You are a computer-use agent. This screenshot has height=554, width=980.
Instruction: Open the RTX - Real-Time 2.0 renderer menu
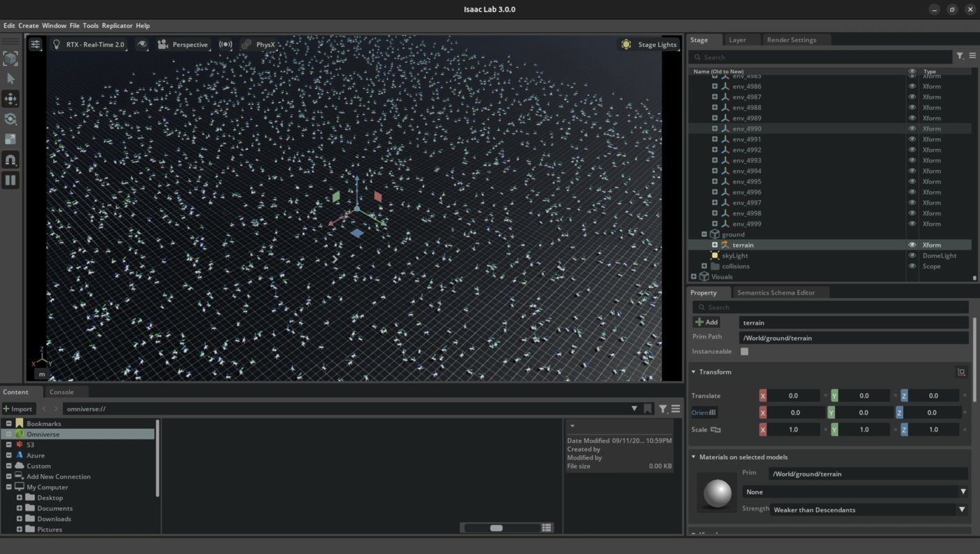[x=88, y=44]
